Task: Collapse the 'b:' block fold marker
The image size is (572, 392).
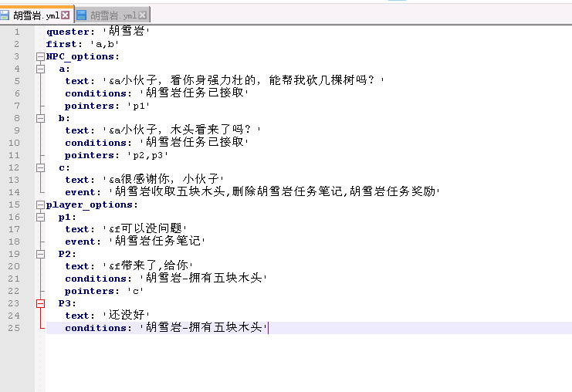Action: tap(40, 118)
